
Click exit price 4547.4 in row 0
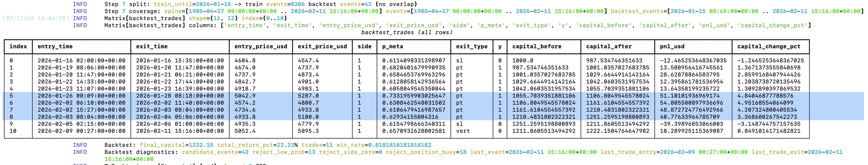click(x=308, y=61)
